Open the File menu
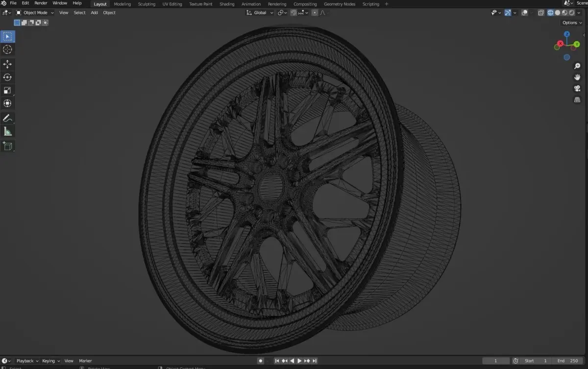588x369 pixels. pos(13,3)
